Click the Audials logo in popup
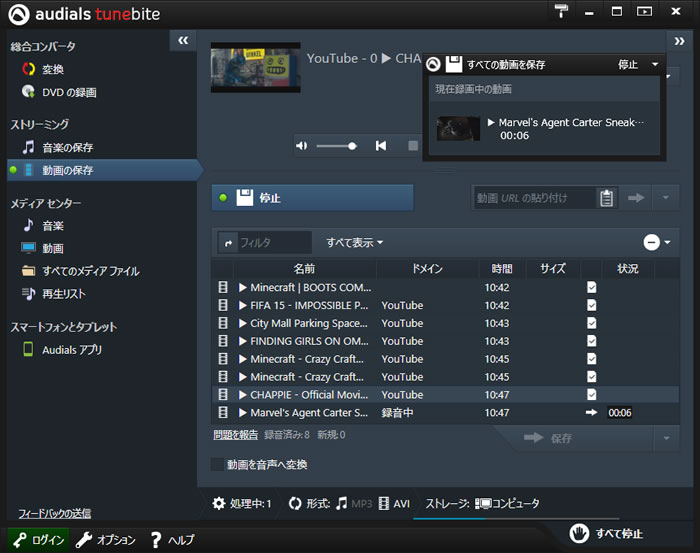700x553 pixels. (x=433, y=64)
